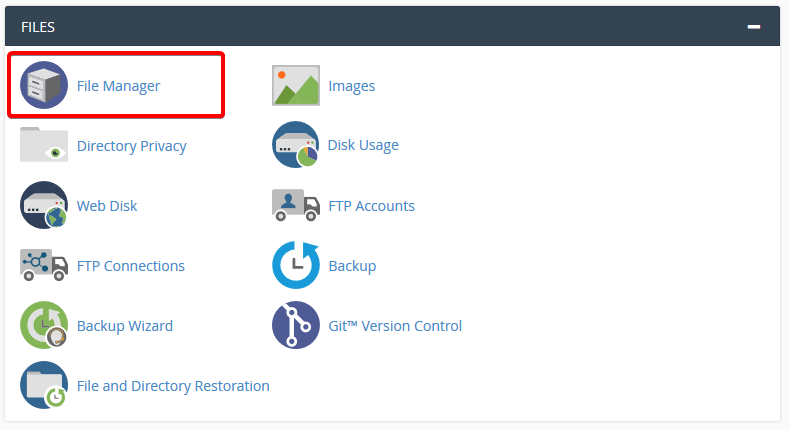
Task: Open the Directory Privacy text link
Action: [x=131, y=146]
